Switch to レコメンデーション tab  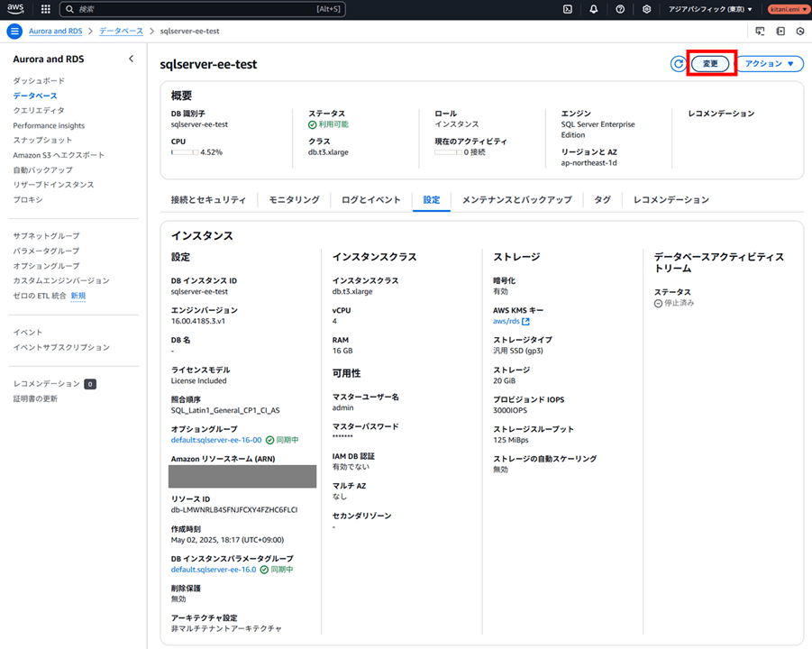coord(671,200)
